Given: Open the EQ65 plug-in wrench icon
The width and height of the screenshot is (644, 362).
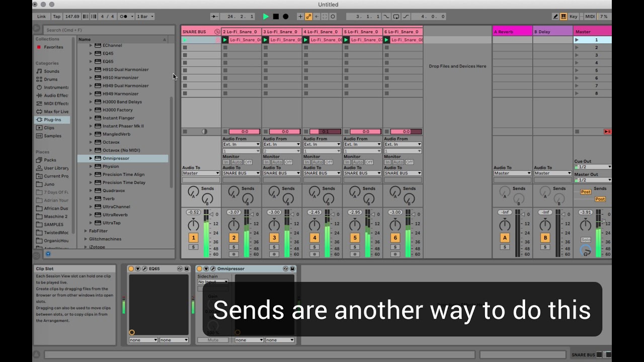Looking at the screenshot, I should click(x=144, y=269).
